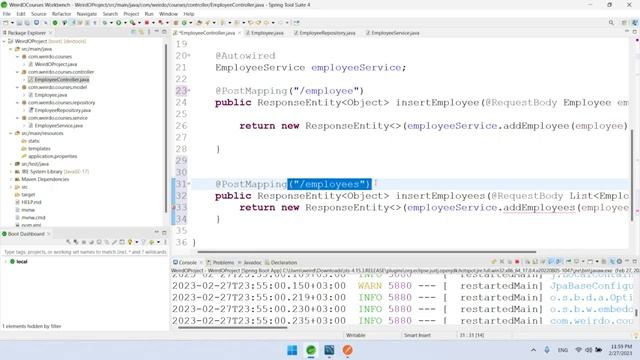This screenshot has width=640, height=360.
Task: Open the Run button's dropdown arrow
Action: point(125,23)
